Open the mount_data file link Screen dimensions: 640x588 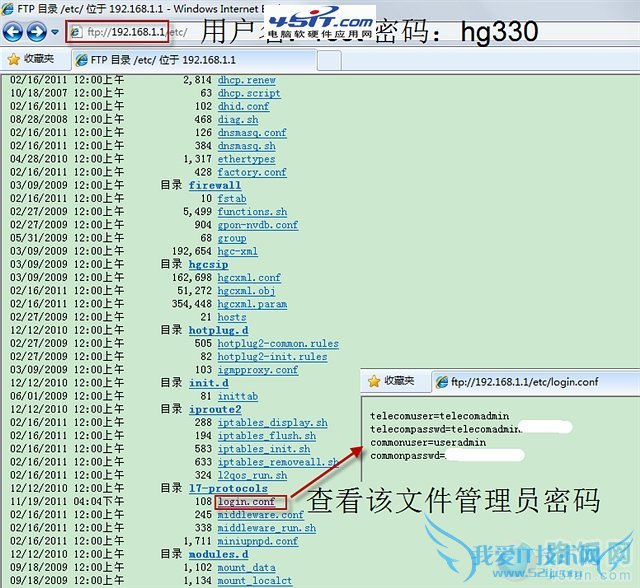(247, 567)
